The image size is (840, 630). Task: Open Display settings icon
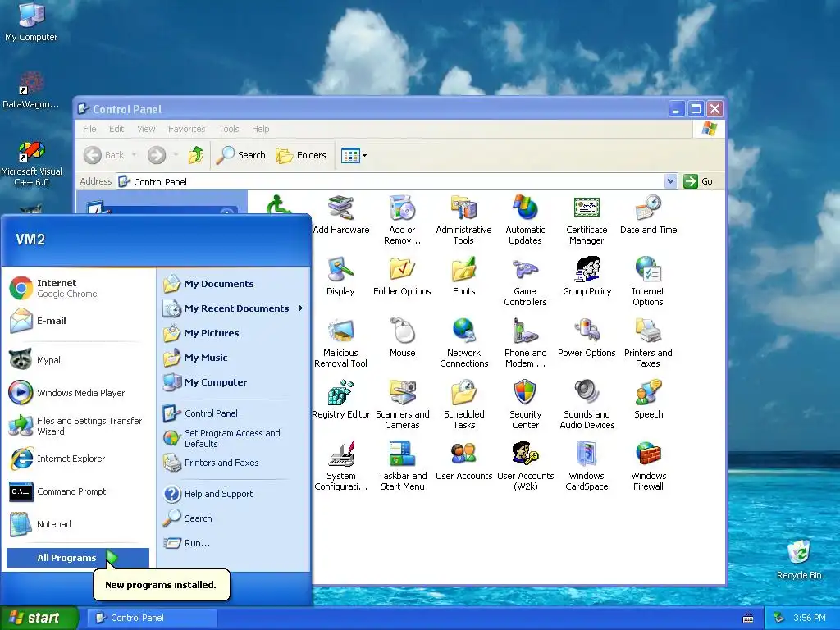tap(340, 276)
